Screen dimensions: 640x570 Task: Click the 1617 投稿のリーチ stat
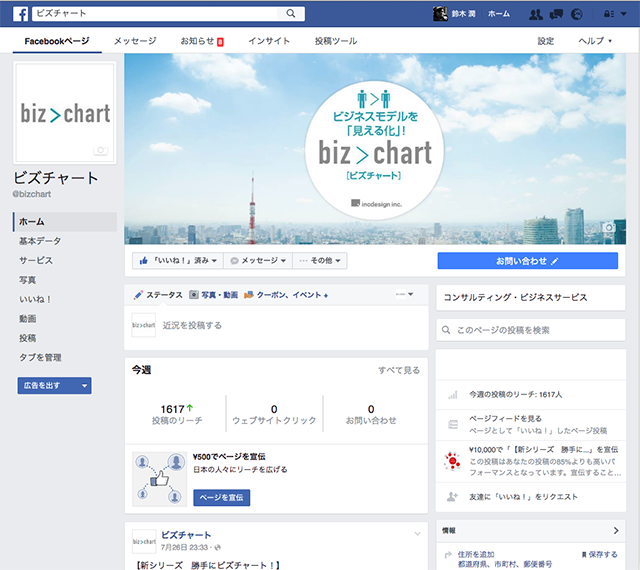tap(177, 414)
